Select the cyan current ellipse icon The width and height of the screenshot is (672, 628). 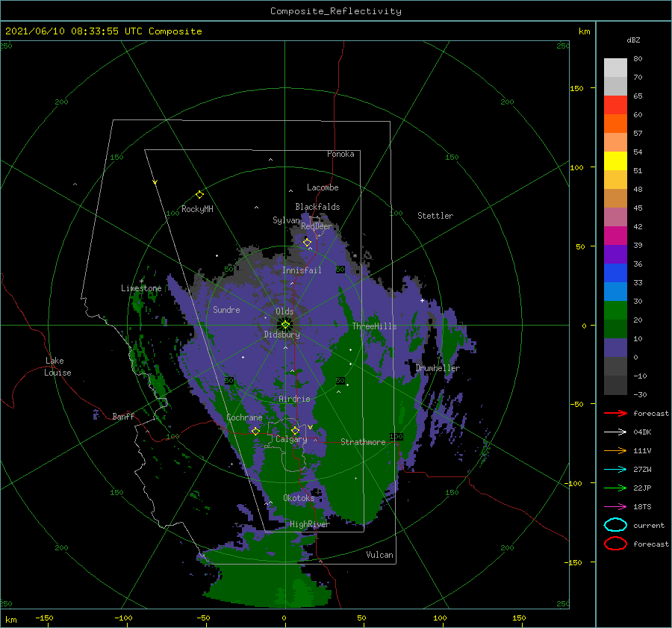click(x=615, y=525)
